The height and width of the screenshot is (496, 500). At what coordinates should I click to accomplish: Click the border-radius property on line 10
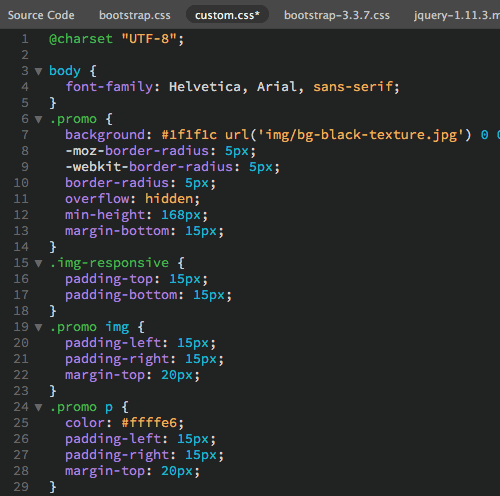point(117,183)
